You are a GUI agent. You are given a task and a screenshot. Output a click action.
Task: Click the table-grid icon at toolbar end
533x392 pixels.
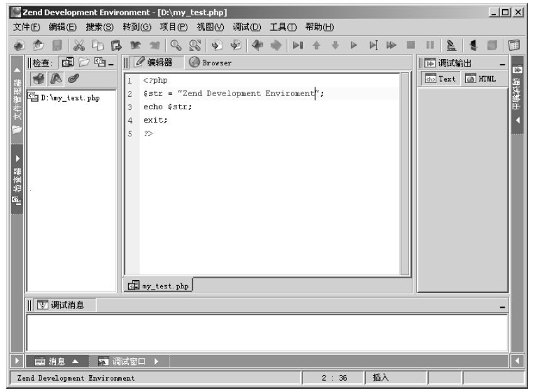(514, 45)
